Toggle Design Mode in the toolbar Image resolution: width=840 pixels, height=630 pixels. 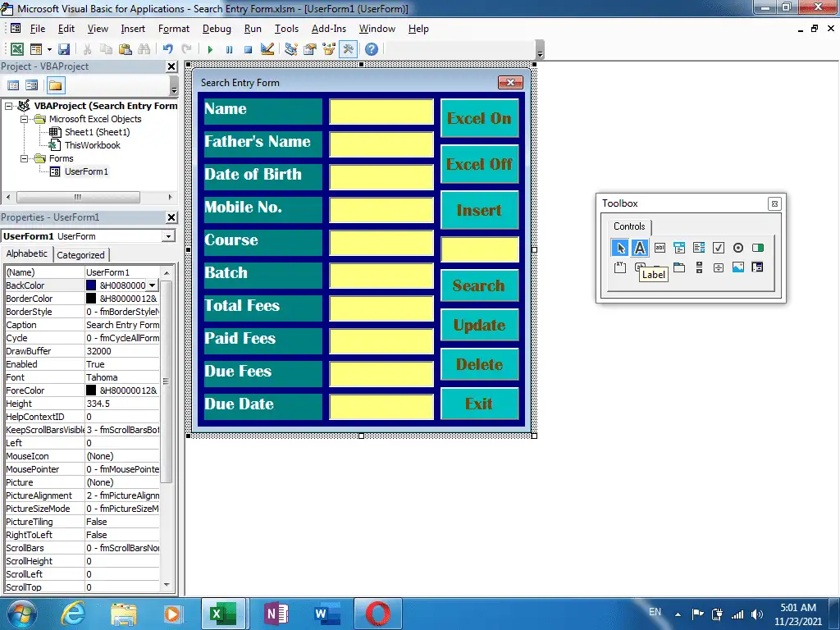267,49
